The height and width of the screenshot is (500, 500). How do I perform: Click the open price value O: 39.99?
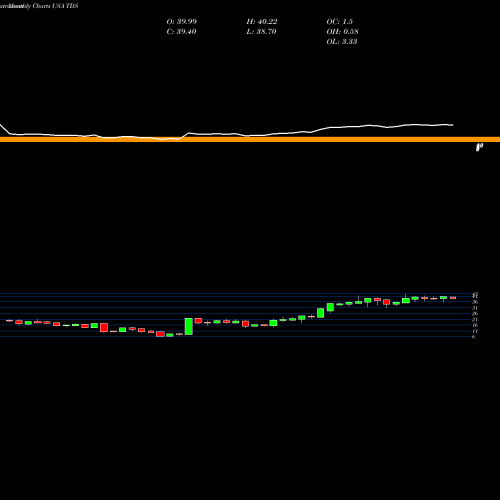(182, 22)
